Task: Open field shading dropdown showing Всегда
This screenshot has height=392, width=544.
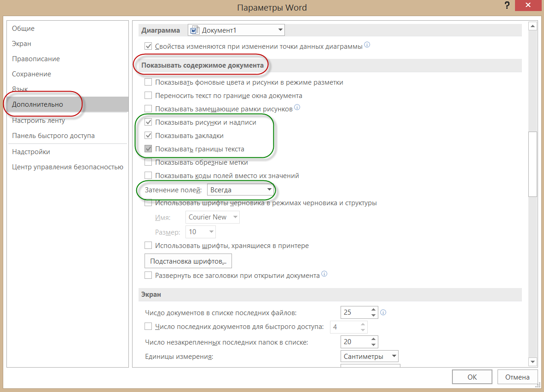Action: (241, 190)
